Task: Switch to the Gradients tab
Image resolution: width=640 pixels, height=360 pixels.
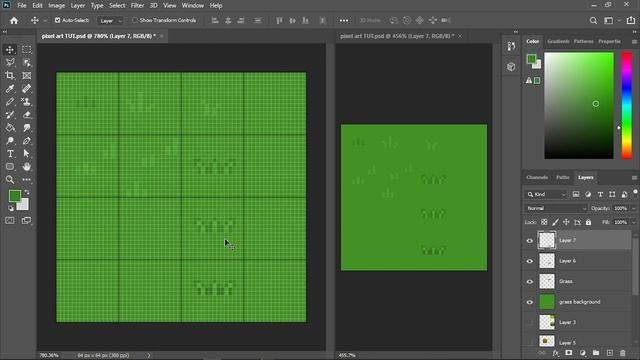Action: [x=558, y=42]
